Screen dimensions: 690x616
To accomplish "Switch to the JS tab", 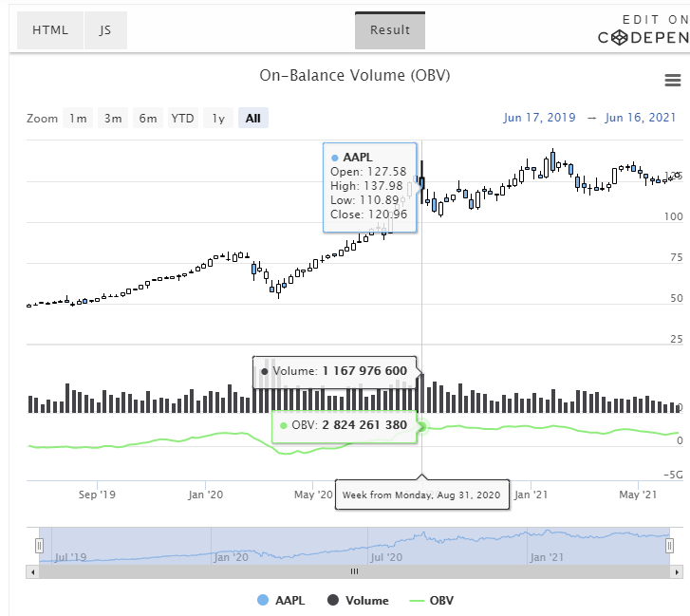I will [105, 30].
